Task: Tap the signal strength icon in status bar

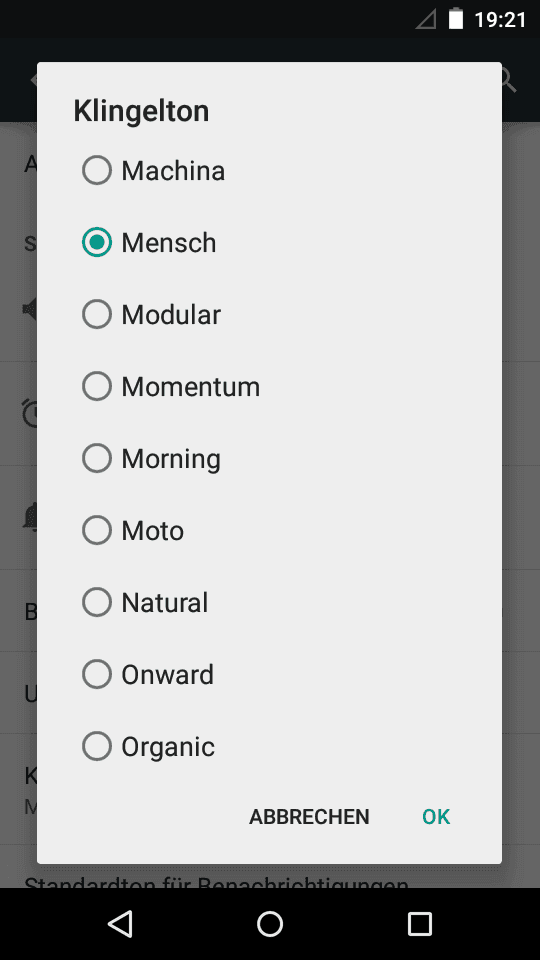Action: (x=426, y=19)
